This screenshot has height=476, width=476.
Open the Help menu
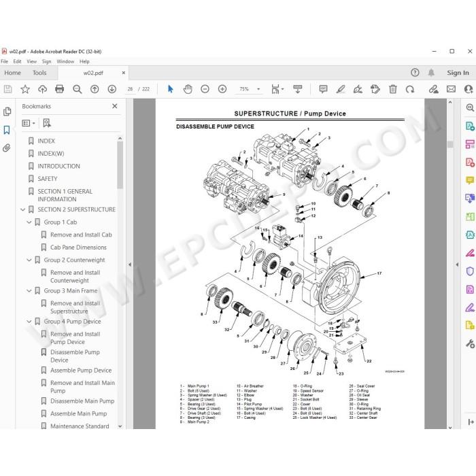pos(84,61)
